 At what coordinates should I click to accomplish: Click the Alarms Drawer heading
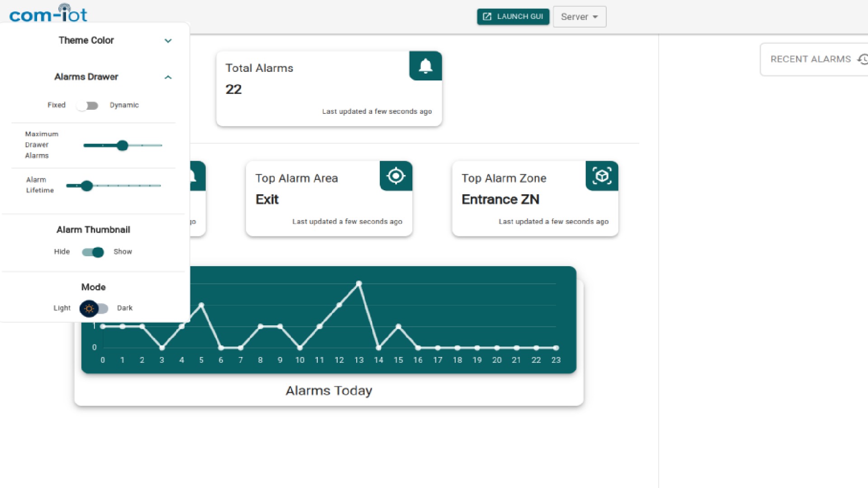[x=86, y=77]
